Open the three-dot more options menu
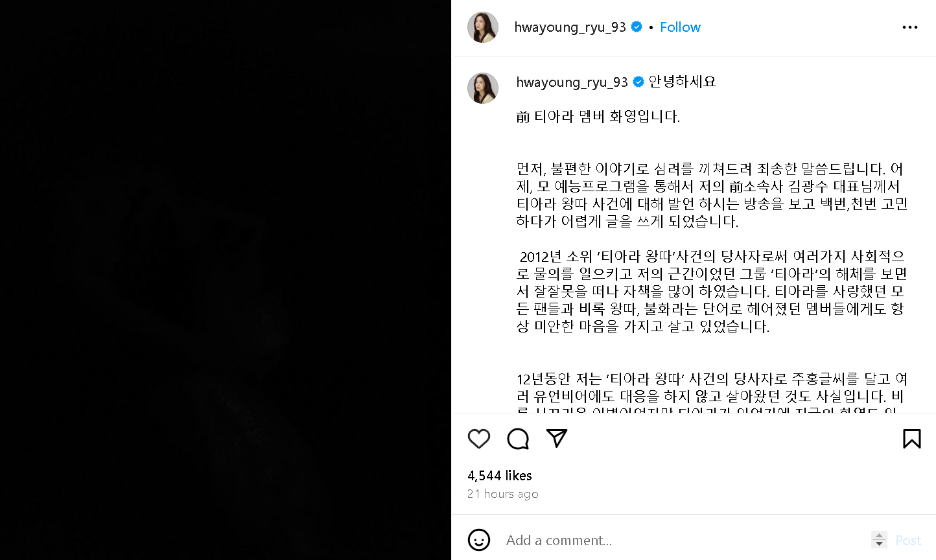The width and height of the screenshot is (936, 560). pos(910,27)
